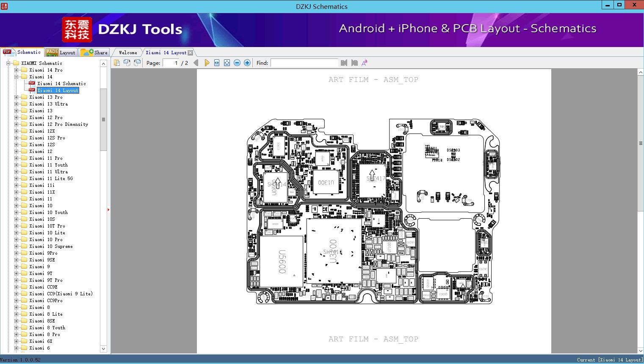Open the Share tab
Viewport: 644px width, 364px height.
94,53
